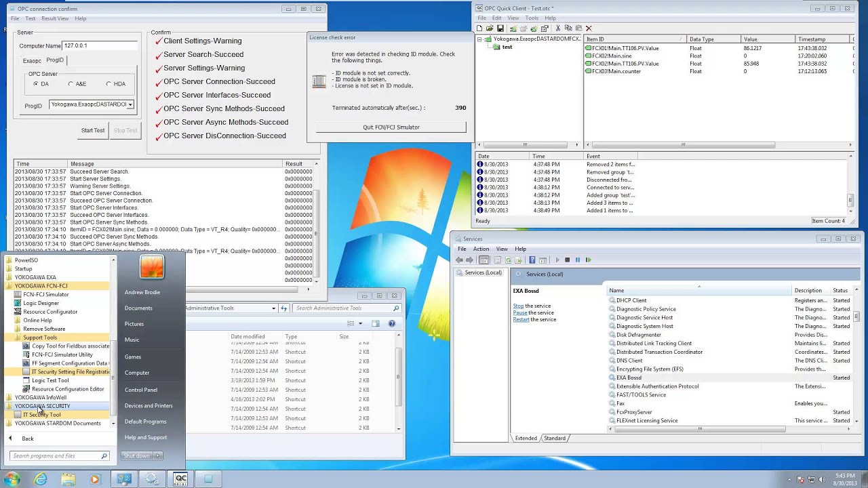Image resolution: width=868 pixels, height=488 pixels.
Task: Click Services gear icon on taskbar
Action: [153, 479]
